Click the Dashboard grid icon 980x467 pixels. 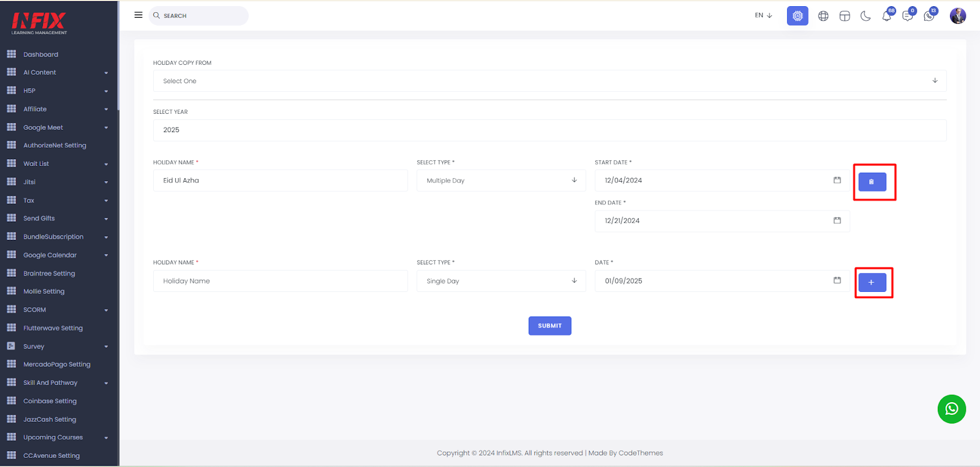pos(11,54)
